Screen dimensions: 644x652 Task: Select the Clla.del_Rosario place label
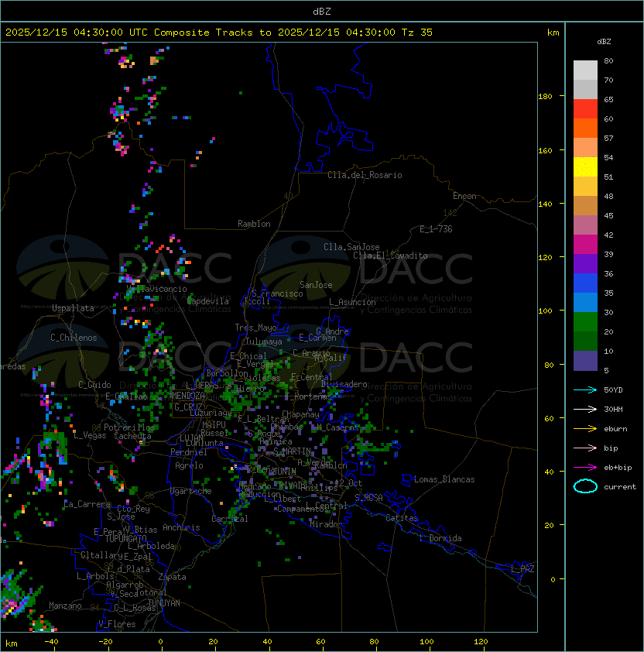tap(365, 175)
